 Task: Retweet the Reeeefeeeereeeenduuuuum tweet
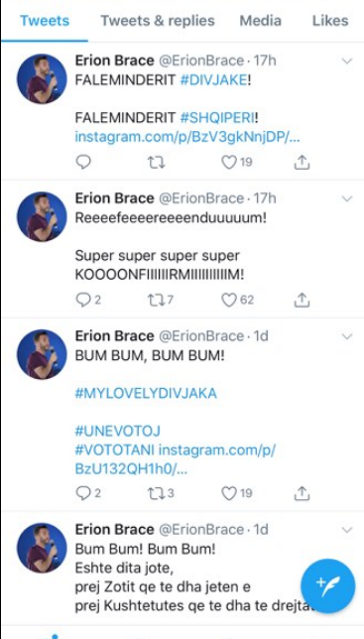[156, 301]
